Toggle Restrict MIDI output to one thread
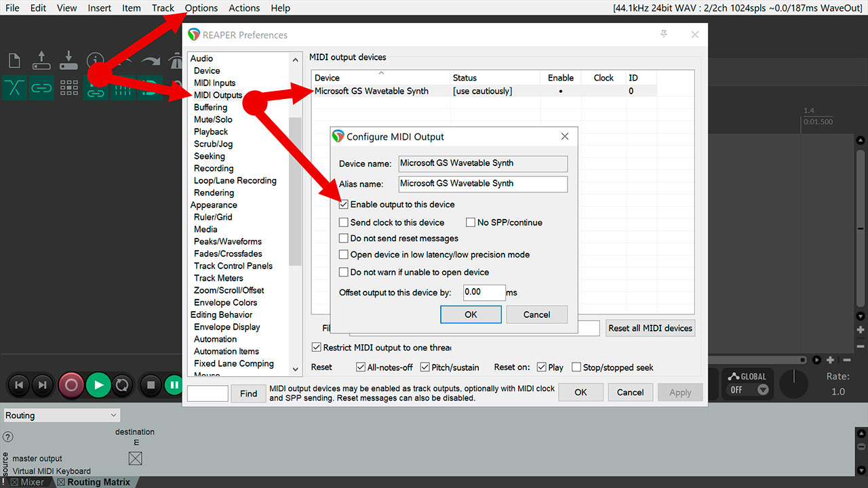 [317, 348]
